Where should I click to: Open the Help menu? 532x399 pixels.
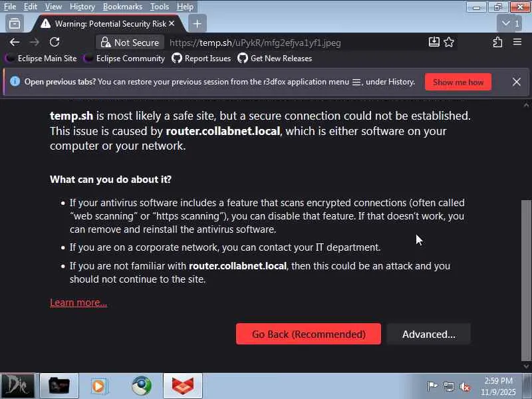click(x=185, y=7)
